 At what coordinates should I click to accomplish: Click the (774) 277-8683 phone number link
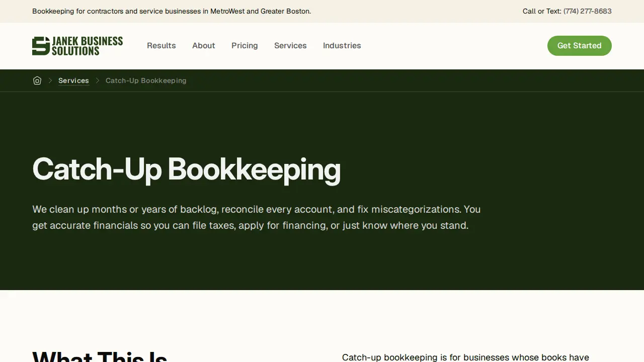[588, 11]
